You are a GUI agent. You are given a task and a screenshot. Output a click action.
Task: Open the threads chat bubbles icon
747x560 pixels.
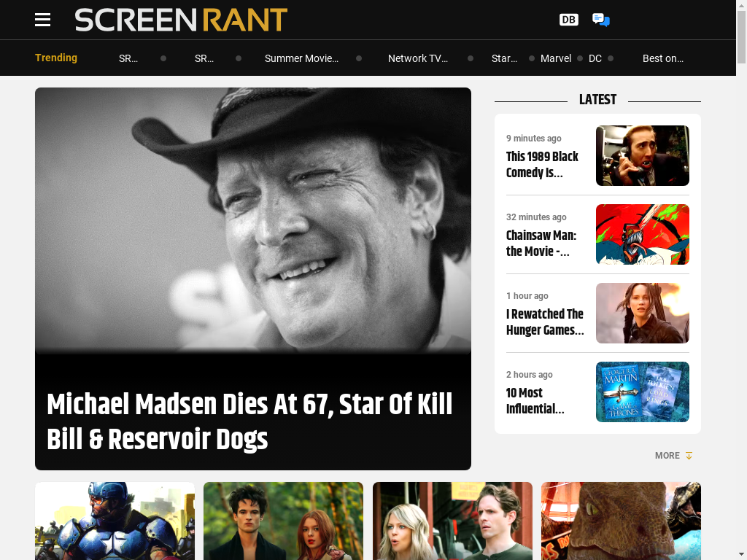point(601,20)
